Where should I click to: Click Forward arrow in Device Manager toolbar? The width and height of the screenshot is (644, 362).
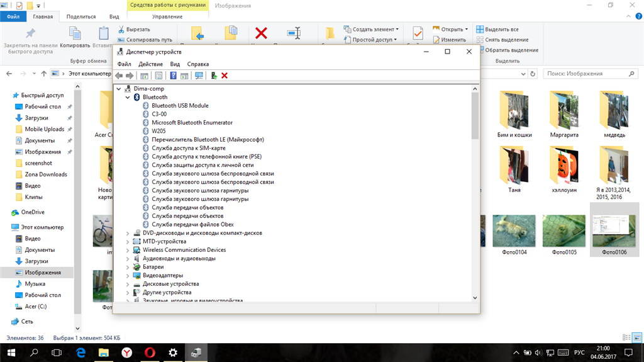(130, 76)
